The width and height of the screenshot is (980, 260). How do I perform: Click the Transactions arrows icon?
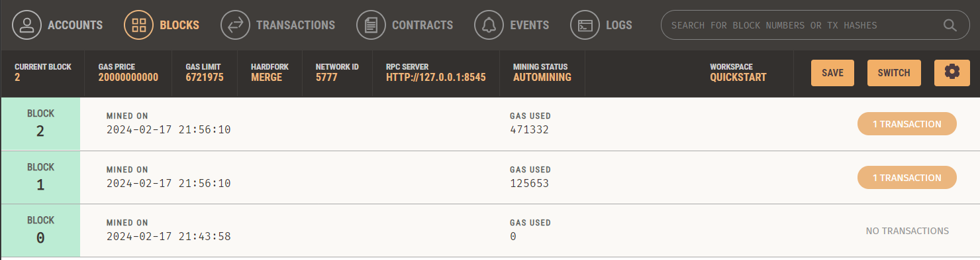click(x=235, y=25)
